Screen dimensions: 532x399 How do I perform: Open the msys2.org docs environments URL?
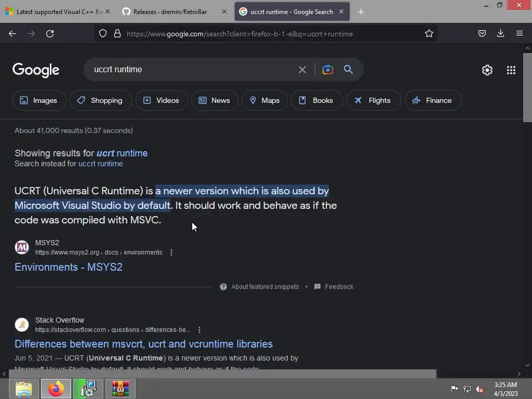pos(99,252)
